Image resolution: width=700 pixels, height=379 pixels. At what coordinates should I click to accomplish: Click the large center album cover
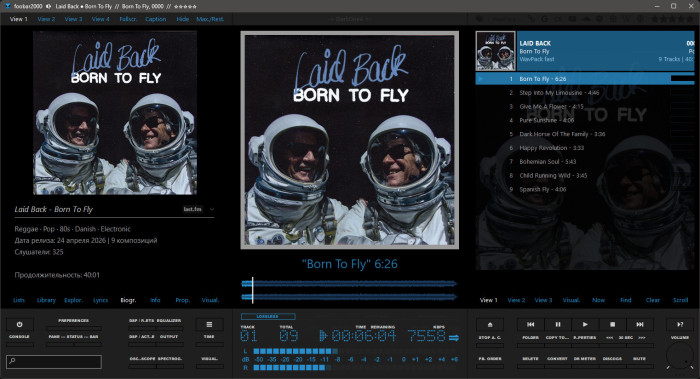click(x=350, y=140)
